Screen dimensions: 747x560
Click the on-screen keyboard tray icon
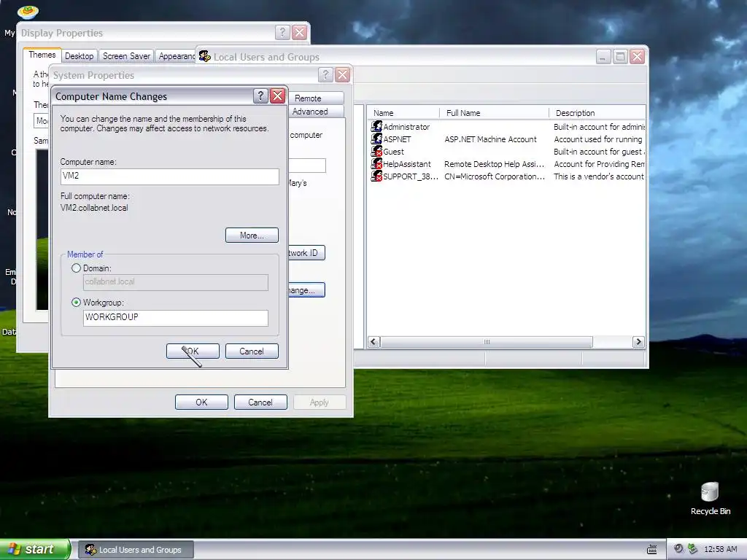tap(652, 550)
